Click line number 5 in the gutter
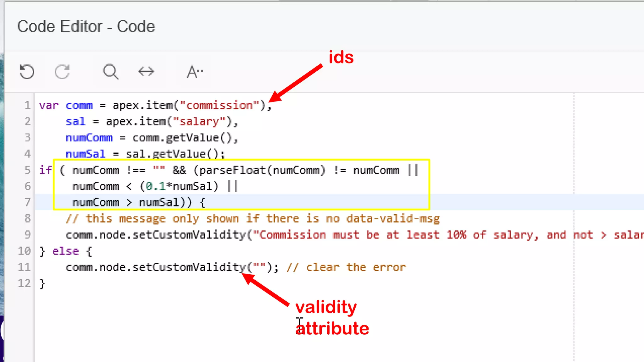This screenshot has width=644, height=362. (27, 170)
